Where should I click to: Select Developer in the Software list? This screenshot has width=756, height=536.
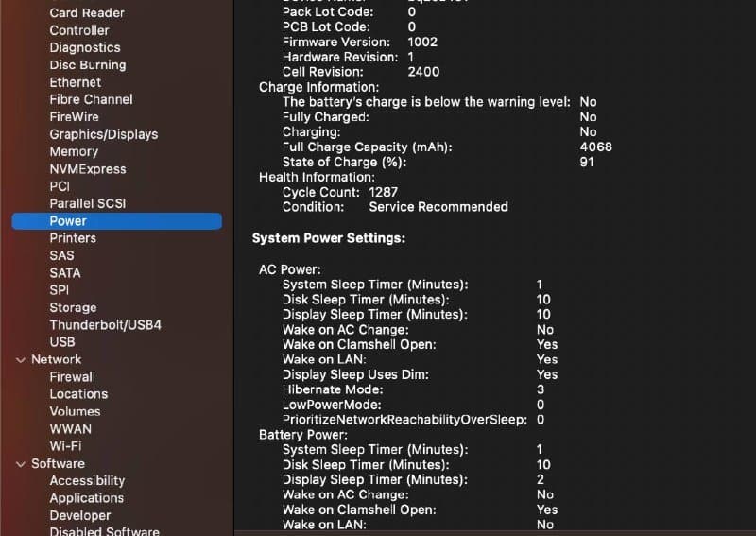pos(79,516)
